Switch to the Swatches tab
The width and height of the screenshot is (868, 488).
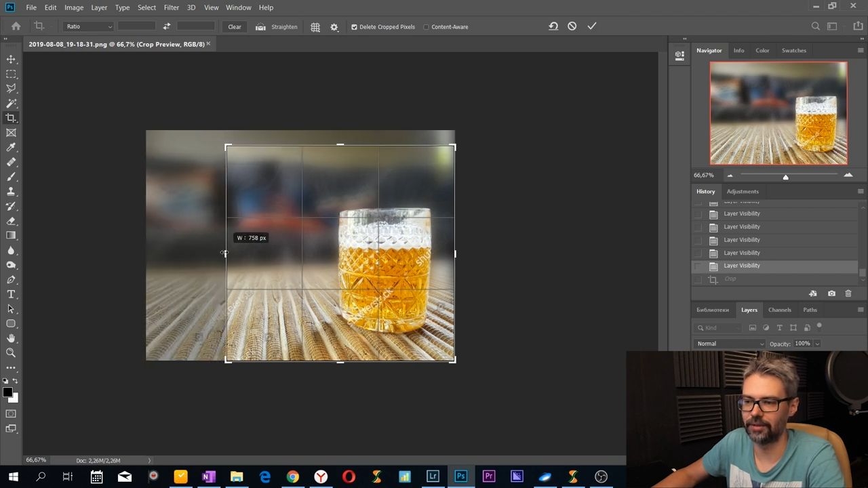[x=794, y=50]
